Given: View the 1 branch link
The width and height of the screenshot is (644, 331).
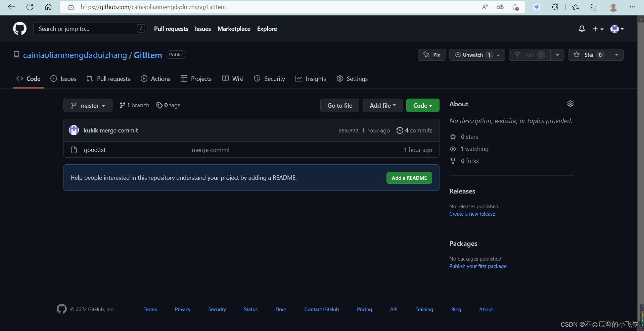Looking at the screenshot, I should 134,105.
